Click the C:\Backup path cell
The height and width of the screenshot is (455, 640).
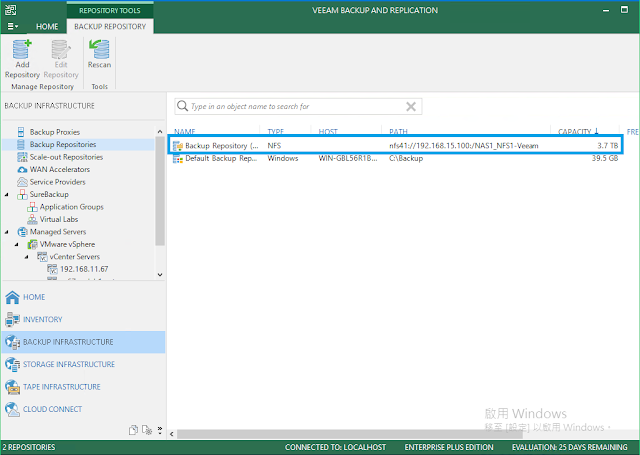click(406, 158)
